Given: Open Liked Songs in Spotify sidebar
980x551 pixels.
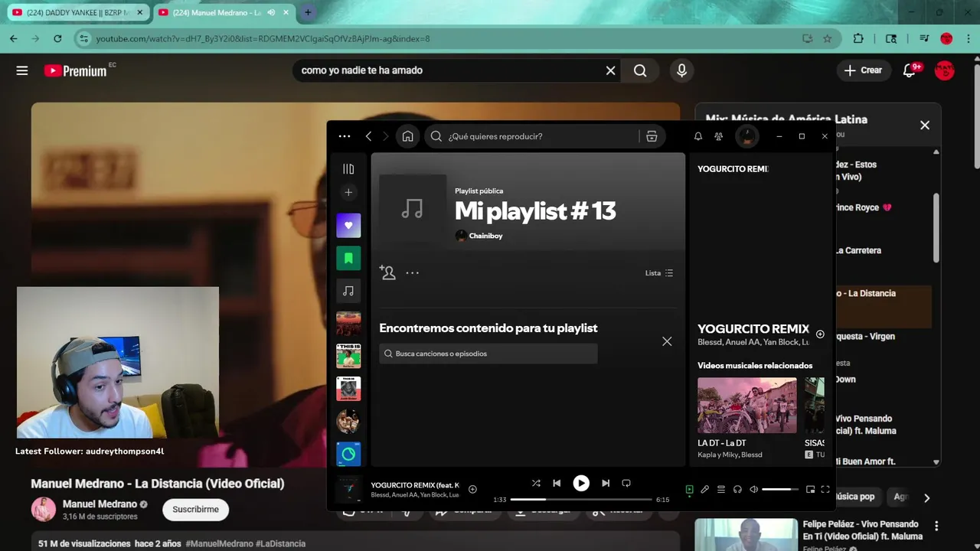Looking at the screenshot, I should point(348,226).
